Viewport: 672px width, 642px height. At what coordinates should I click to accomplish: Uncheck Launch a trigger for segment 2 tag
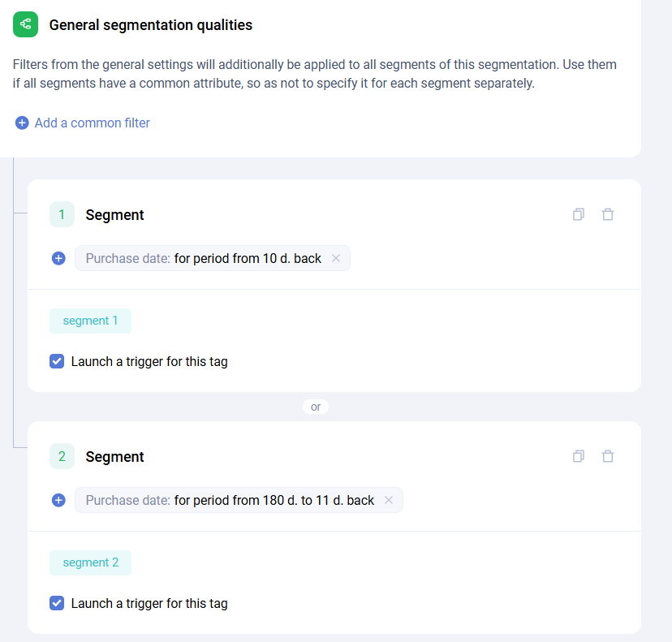(x=57, y=604)
